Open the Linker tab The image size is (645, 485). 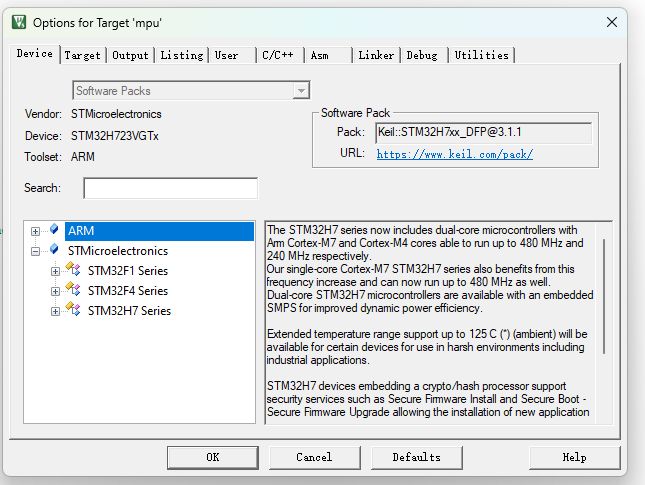[x=376, y=56]
